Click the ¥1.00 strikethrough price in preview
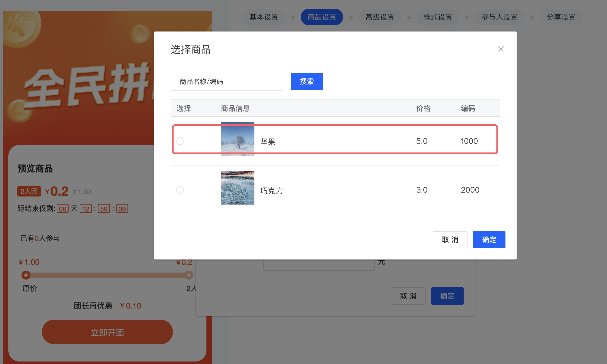The height and width of the screenshot is (364, 607). pyautogui.click(x=81, y=192)
